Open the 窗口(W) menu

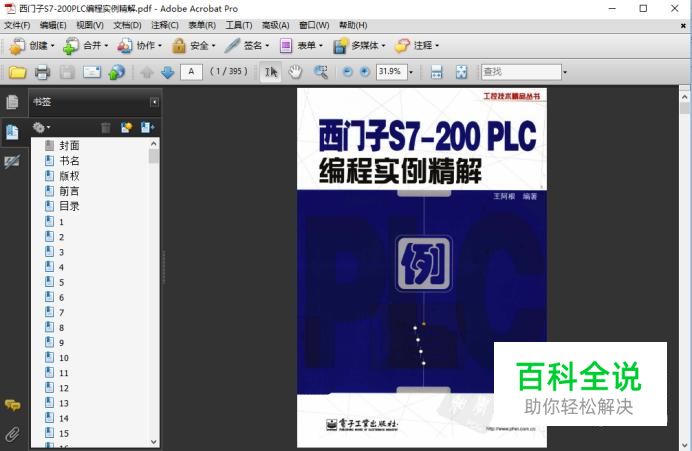pyautogui.click(x=314, y=25)
